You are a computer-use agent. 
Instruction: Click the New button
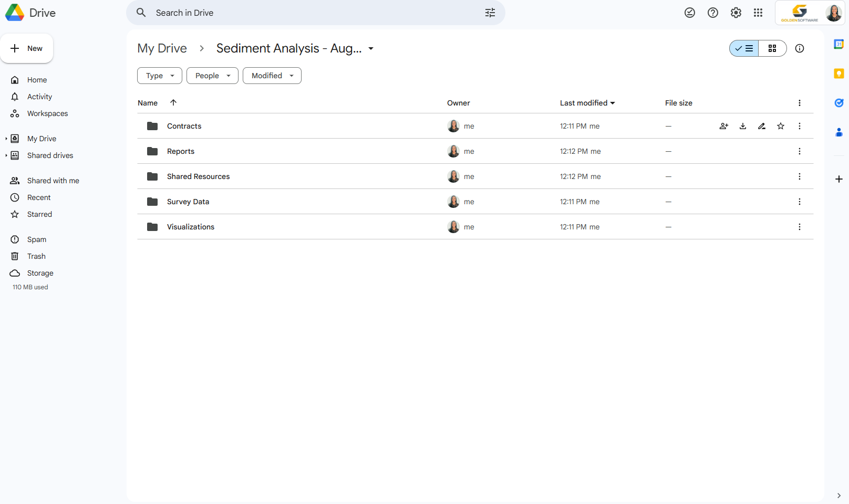[27, 48]
